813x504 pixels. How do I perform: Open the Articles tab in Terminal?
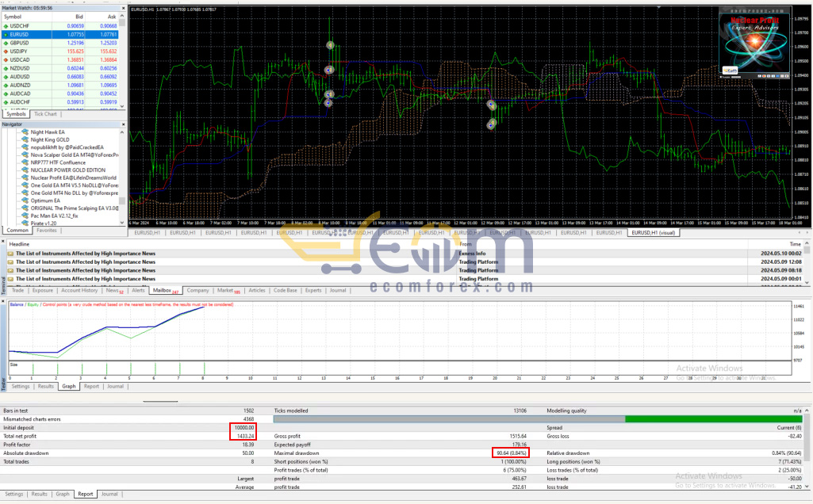click(257, 291)
